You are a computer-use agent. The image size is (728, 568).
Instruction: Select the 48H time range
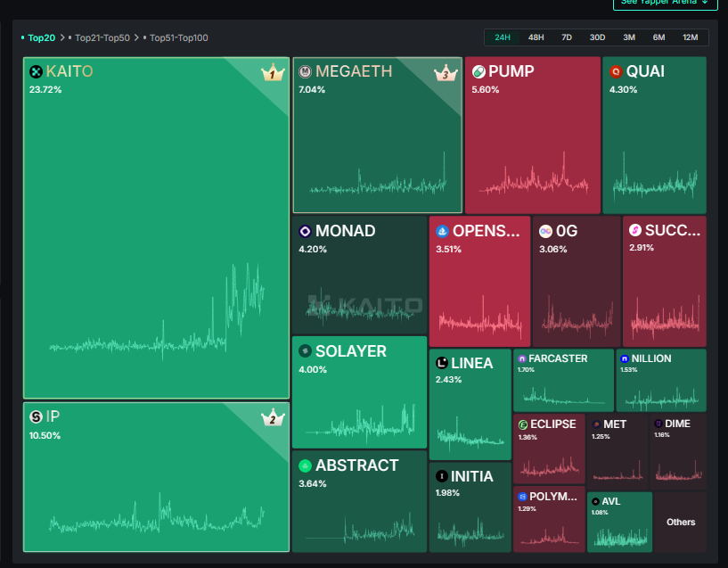(x=536, y=37)
